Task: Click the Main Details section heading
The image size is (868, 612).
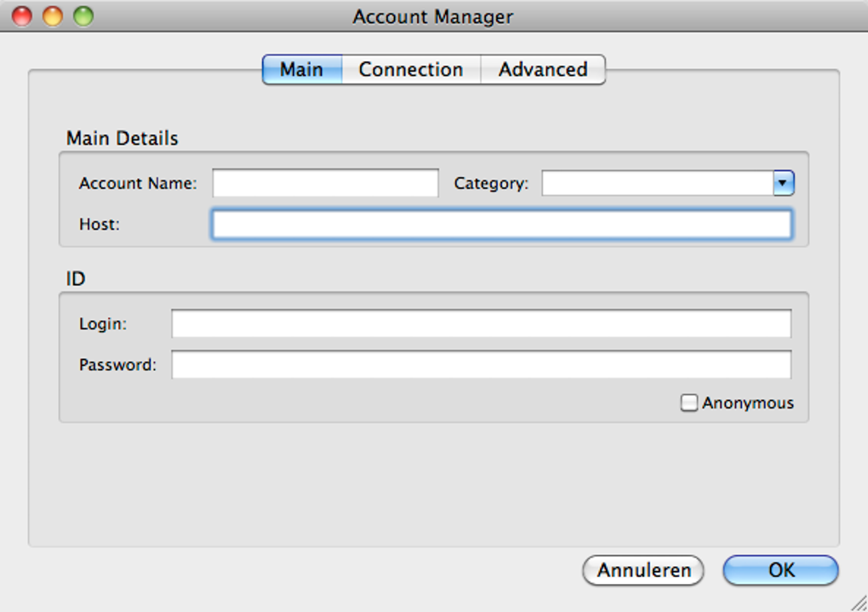Action: point(123,139)
